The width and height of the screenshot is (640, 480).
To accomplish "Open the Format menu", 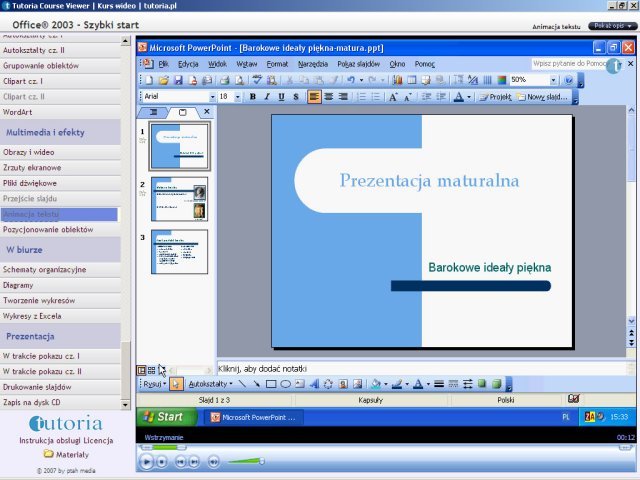I will coord(277,64).
